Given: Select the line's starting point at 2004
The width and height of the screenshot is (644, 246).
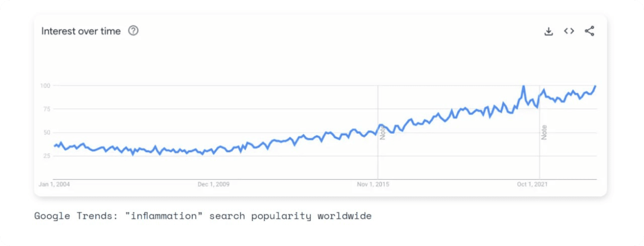Looking at the screenshot, I should pos(55,146).
